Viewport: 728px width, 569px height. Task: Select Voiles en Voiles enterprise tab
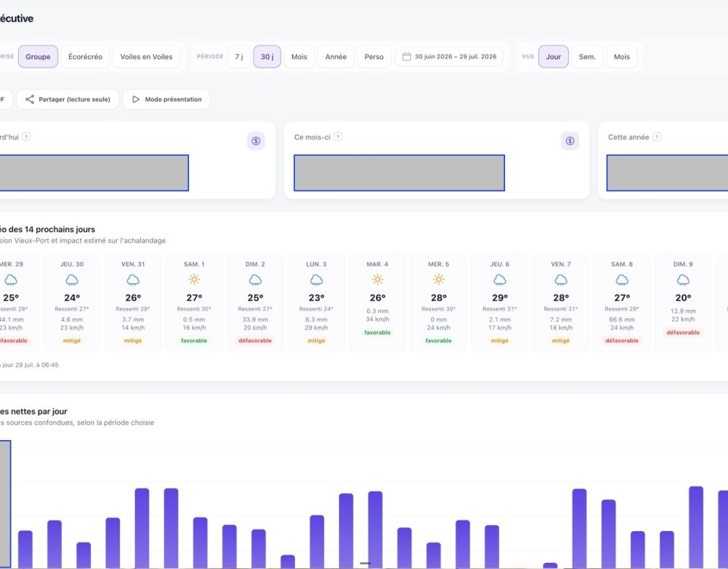point(146,57)
